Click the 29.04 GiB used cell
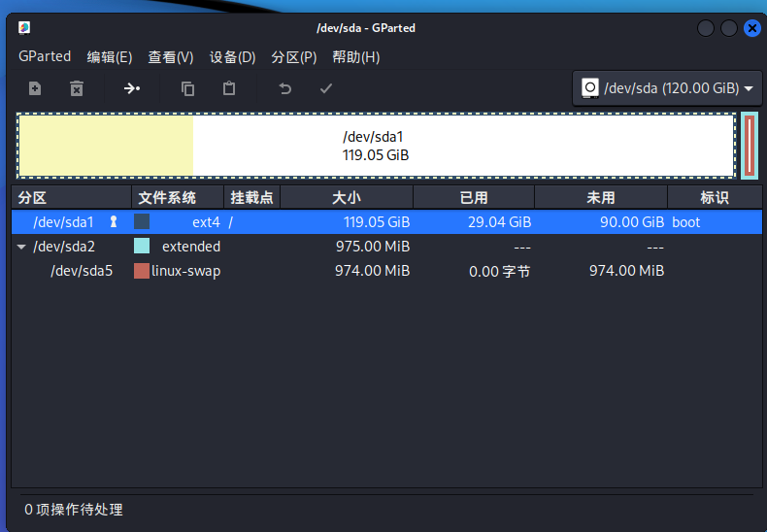Screen dimensions: 767x532 pyautogui.click(x=499, y=222)
